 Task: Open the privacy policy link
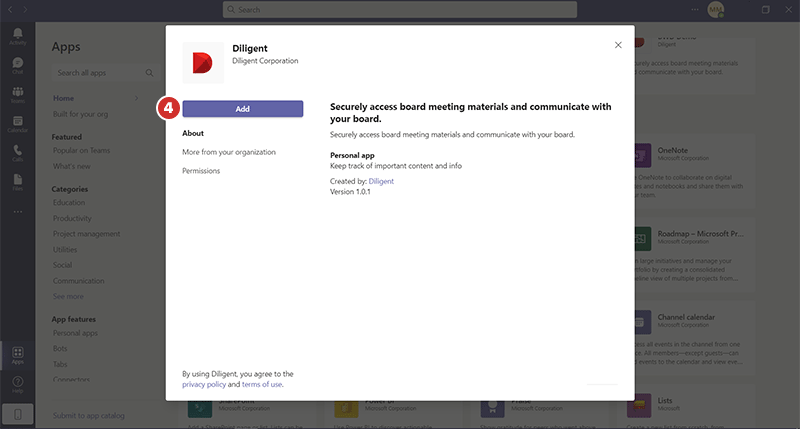coord(204,384)
